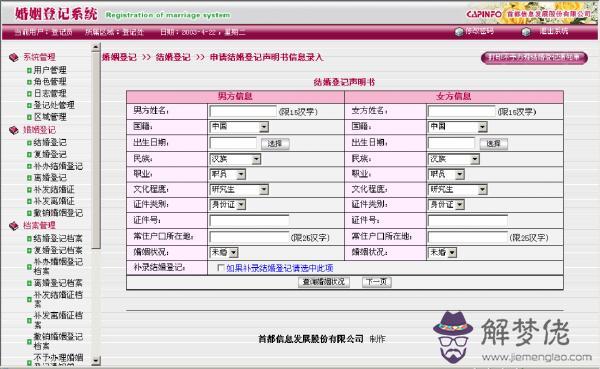Click the sidebar scrollbar thumb
This screenshot has width=600, height=369.
tap(96, 150)
